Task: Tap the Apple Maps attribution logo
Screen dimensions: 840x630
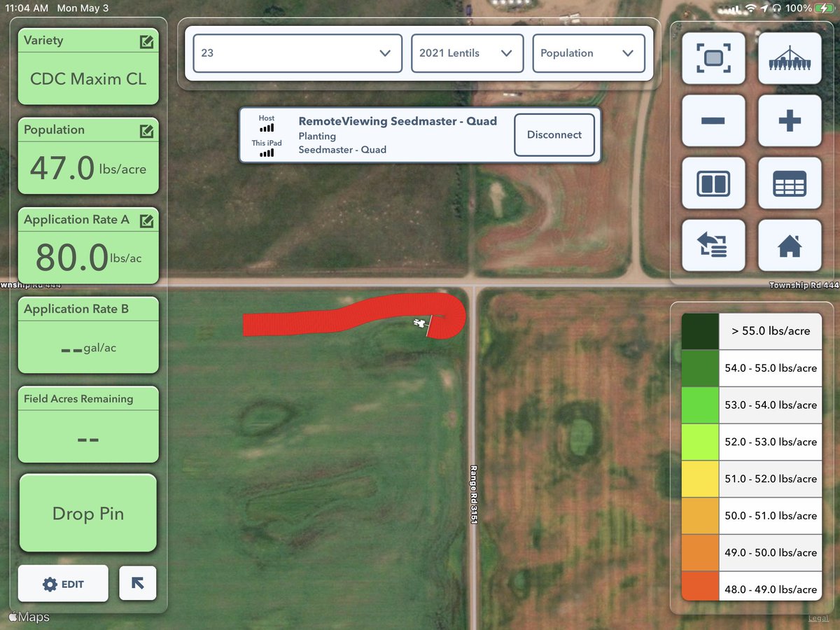Action: [29, 617]
